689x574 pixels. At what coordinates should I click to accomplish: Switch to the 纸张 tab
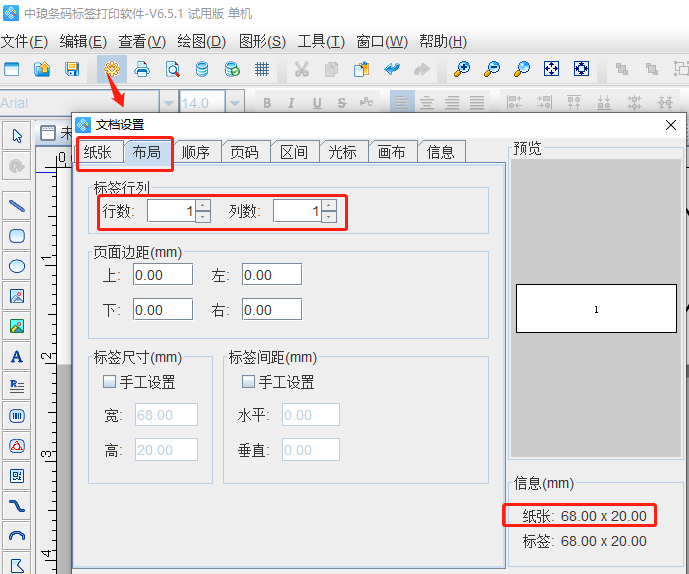98,152
